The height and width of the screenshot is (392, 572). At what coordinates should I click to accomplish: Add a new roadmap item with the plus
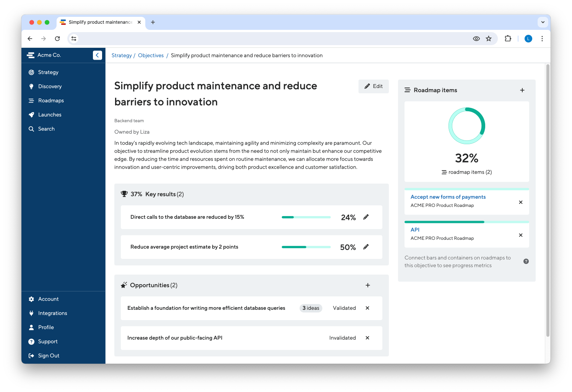click(522, 90)
